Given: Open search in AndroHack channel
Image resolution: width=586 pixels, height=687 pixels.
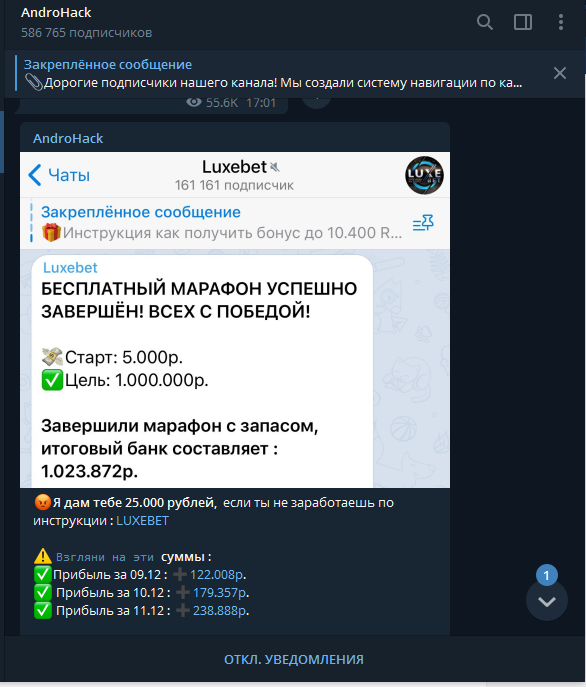Looking at the screenshot, I should click(484, 22).
